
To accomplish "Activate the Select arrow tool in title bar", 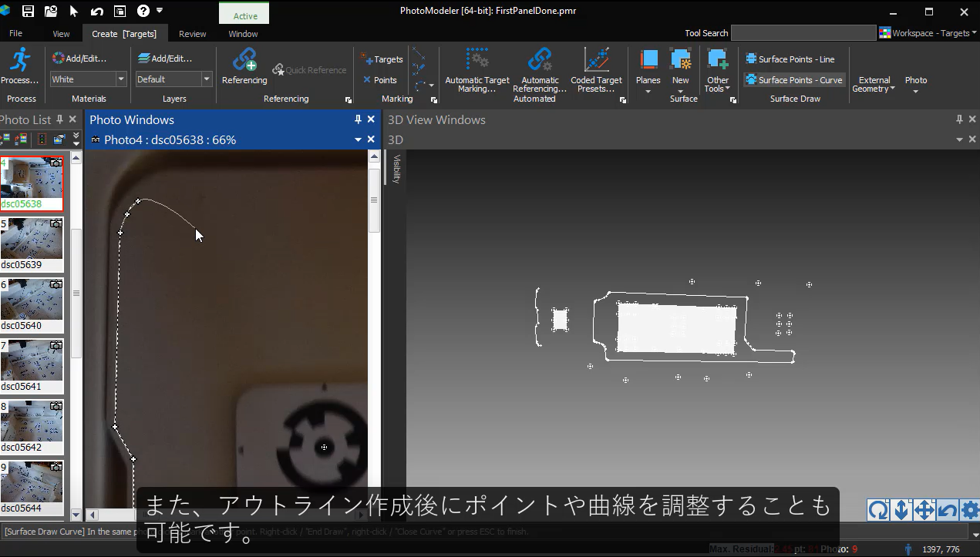I will pos(74,11).
